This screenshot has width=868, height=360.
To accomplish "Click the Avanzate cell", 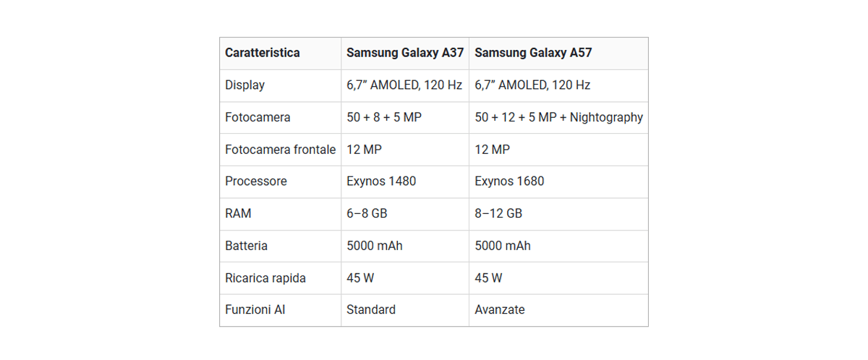I will click(500, 310).
